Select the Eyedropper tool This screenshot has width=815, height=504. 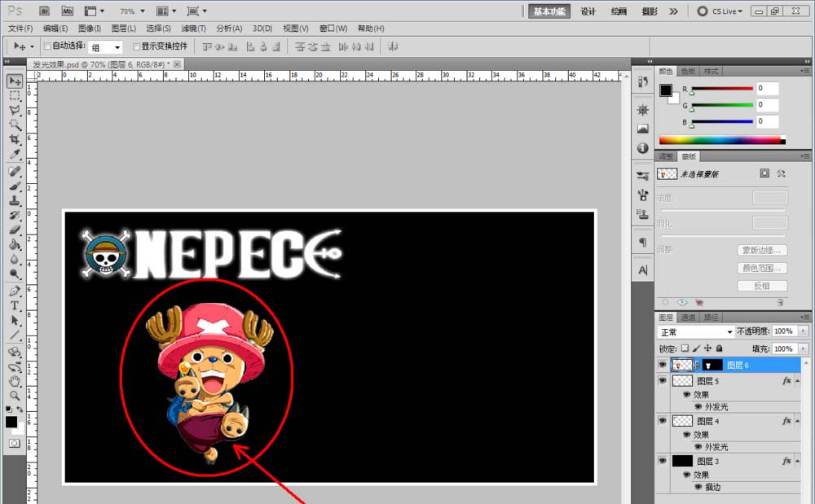coord(15,154)
